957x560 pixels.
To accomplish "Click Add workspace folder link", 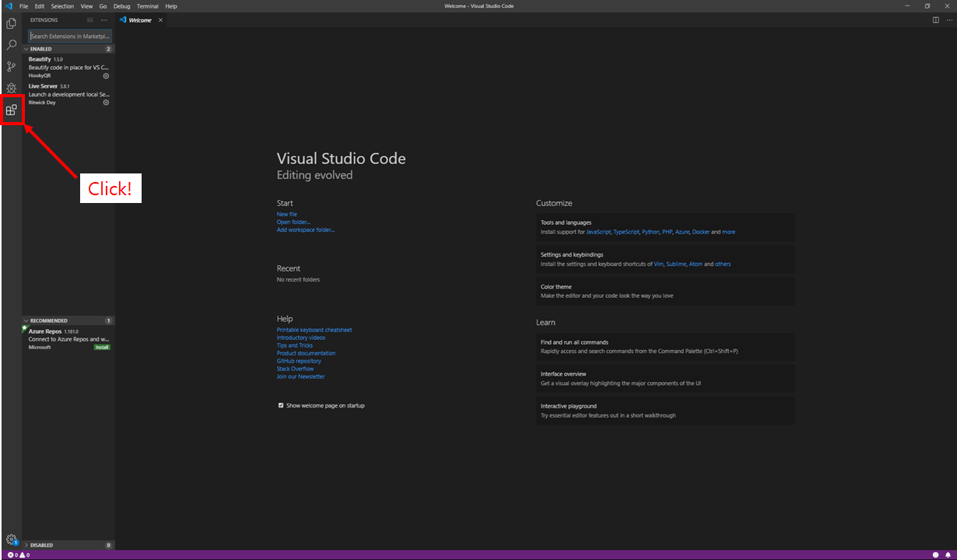I will [x=306, y=229].
